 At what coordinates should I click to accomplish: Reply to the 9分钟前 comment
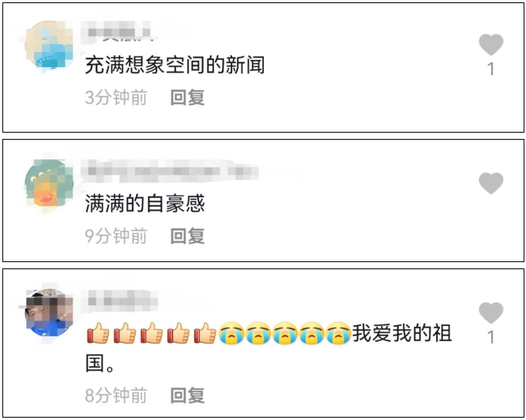click(187, 236)
